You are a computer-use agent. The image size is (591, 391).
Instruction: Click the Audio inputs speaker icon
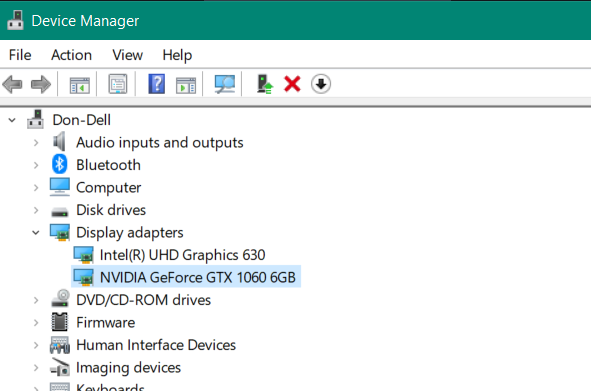59,142
